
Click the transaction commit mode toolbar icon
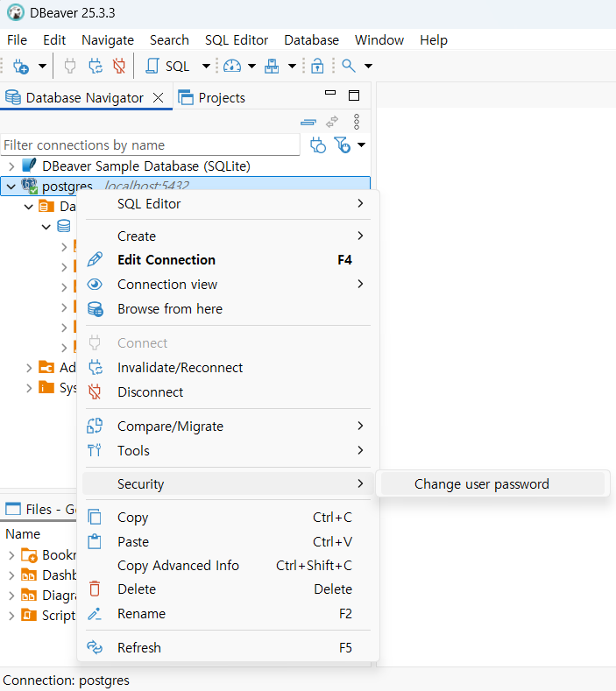coord(272,67)
